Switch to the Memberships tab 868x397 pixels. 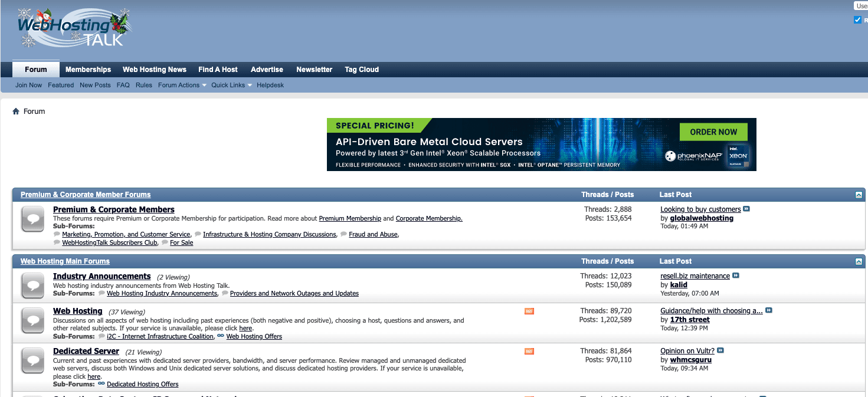[88, 69]
